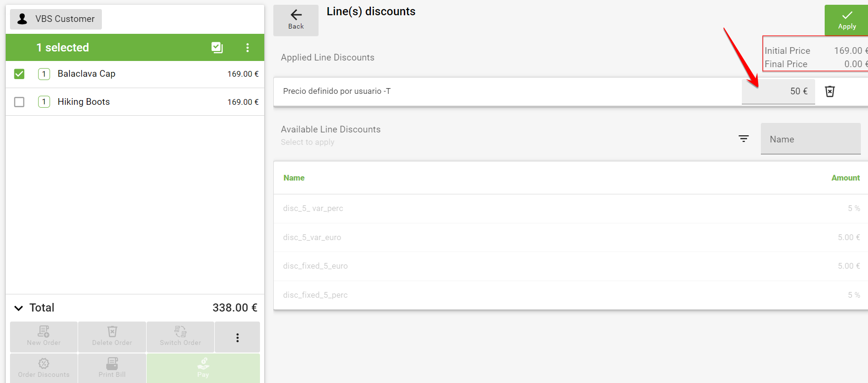Edit the 50 € discount amount field
This screenshot has height=383, width=868.
coord(778,91)
